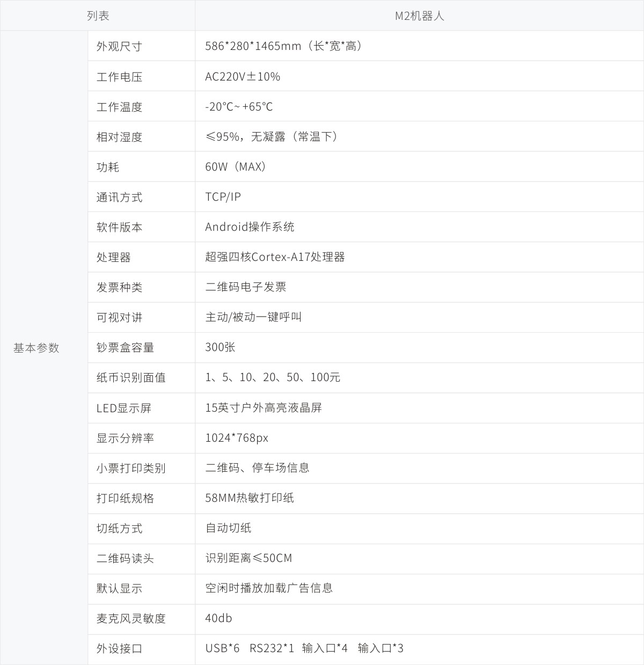This screenshot has height=665, width=644.
Task: Click the 可视对讲 row label
Action: (119, 317)
